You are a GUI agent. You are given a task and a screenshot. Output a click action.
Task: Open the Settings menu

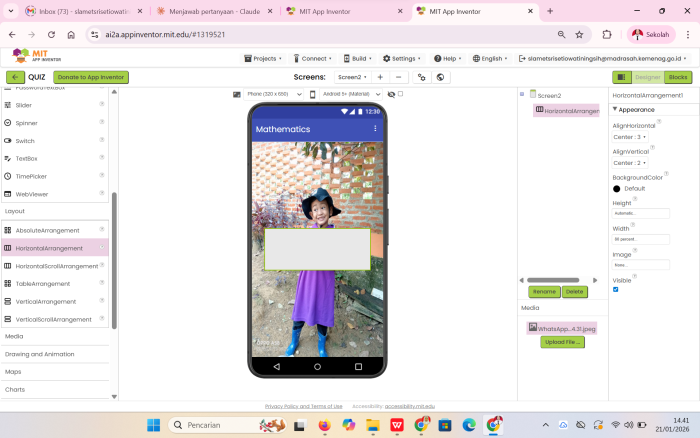click(402, 58)
